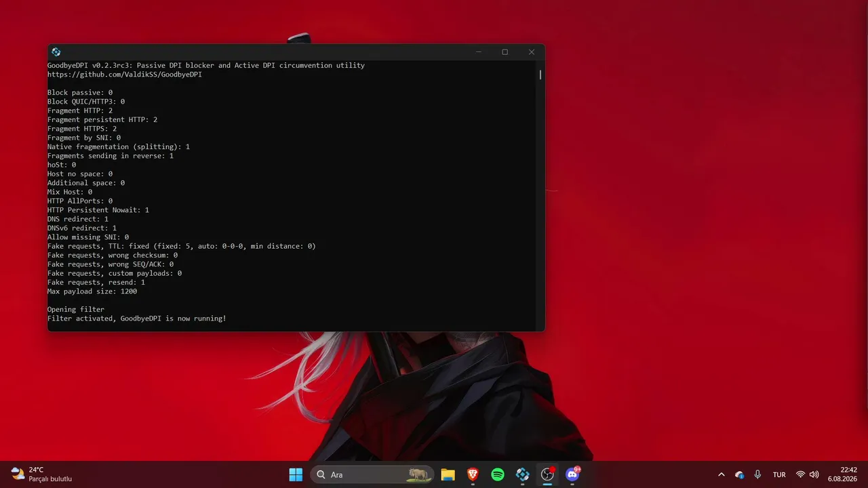Click the GoodbyeDPI v0.2.3rc3 header line
Image resolution: width=868 pixels, height=488 pixels.
[206, 66]
